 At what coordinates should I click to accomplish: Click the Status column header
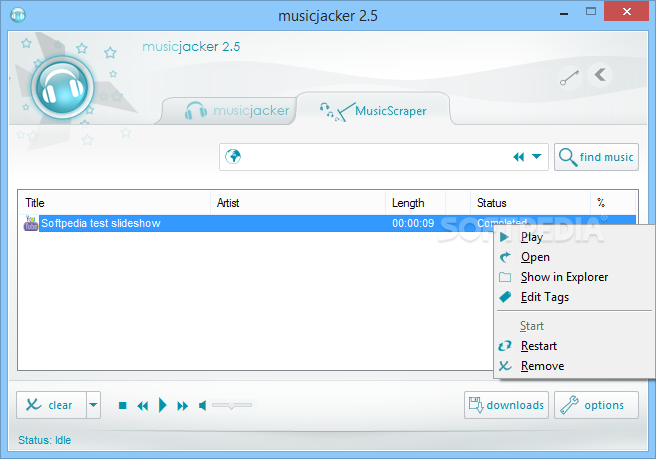click(x=530, y=203)
